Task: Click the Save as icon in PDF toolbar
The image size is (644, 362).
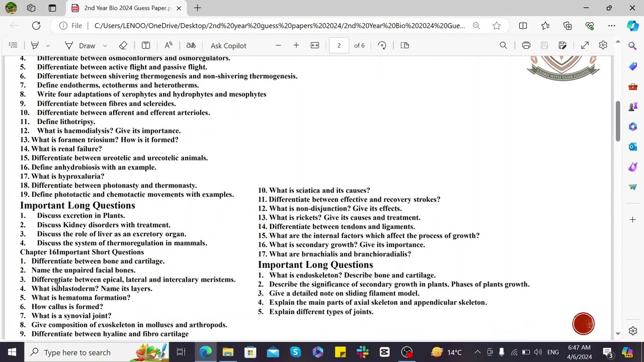Action: click(x=562, y=45)
